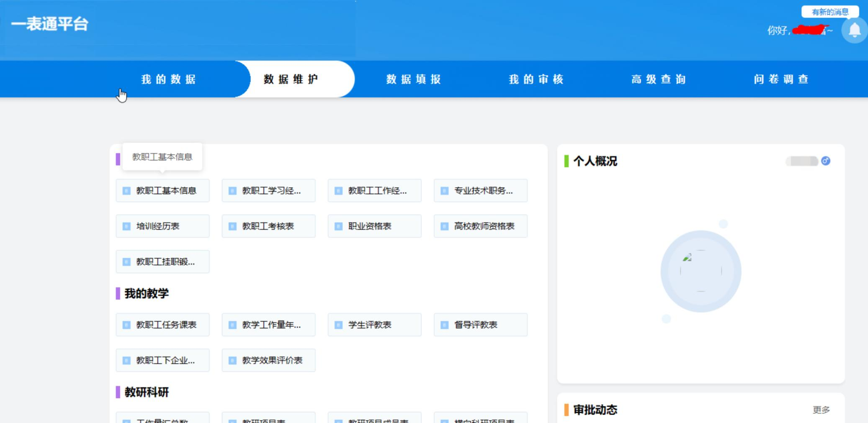
Task: Select the 问卷调查 tab
Action: click(781, 79)
